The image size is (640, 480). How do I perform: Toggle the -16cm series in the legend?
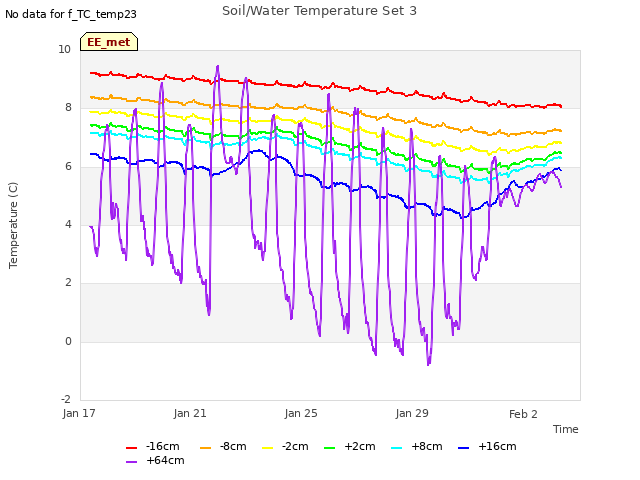pyautogui.click(x=153, y=447)
